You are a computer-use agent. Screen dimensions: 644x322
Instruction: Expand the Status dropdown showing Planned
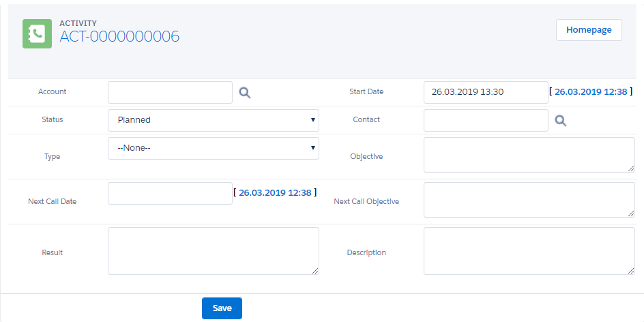(213, 120)
